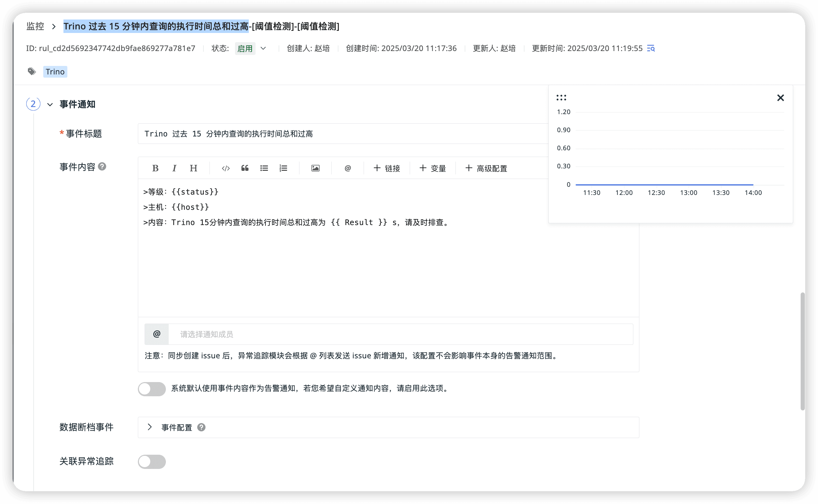The image size is (818, 504).
Task: Open the update history log icon
Action: [651, 49]
